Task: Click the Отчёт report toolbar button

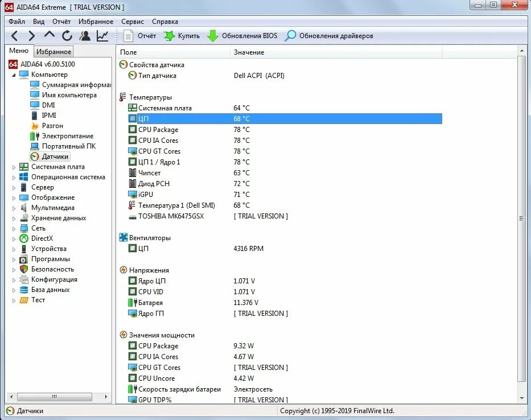Action: tap(139, 36)
